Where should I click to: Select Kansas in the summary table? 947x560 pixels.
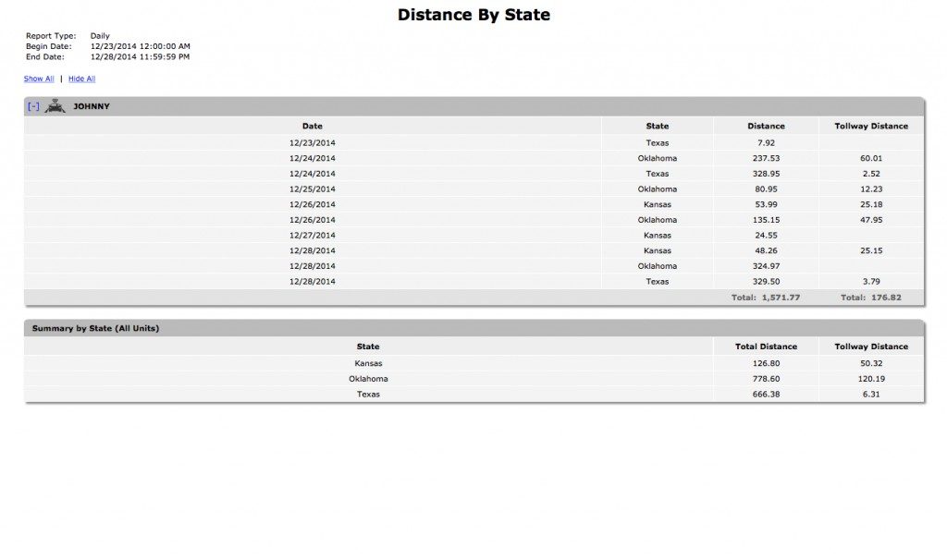tap(368, 363)
